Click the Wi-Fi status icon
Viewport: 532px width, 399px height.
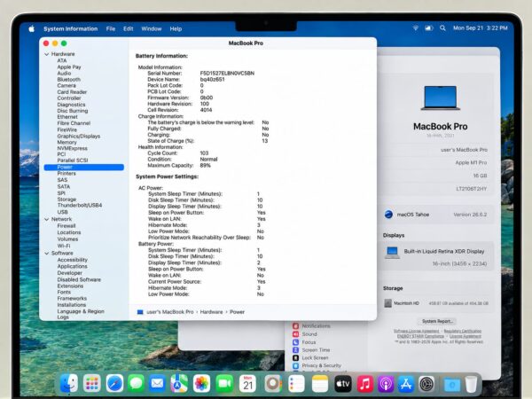416,28
